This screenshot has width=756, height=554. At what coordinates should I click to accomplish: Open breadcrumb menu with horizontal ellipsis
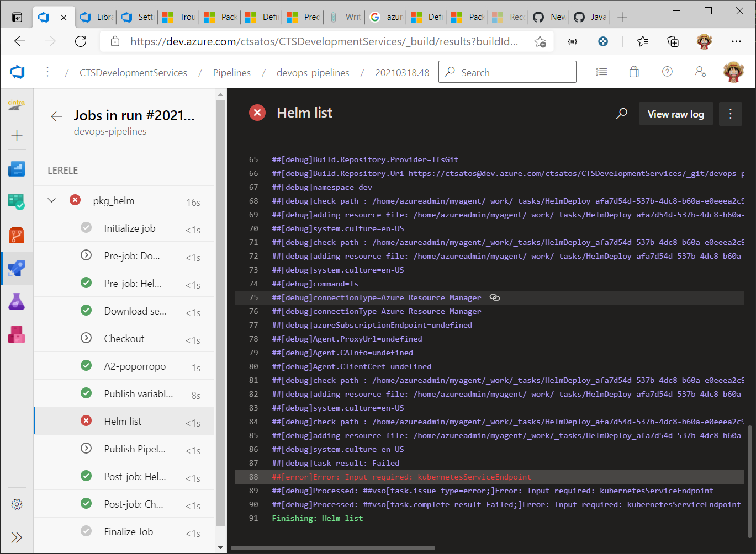click(x=47, y=72)
